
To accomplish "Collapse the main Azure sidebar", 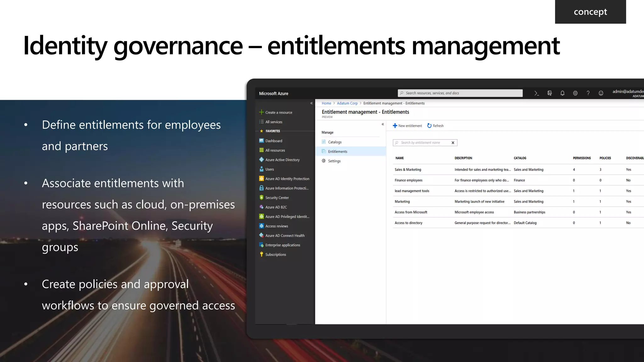I will 311,103.
